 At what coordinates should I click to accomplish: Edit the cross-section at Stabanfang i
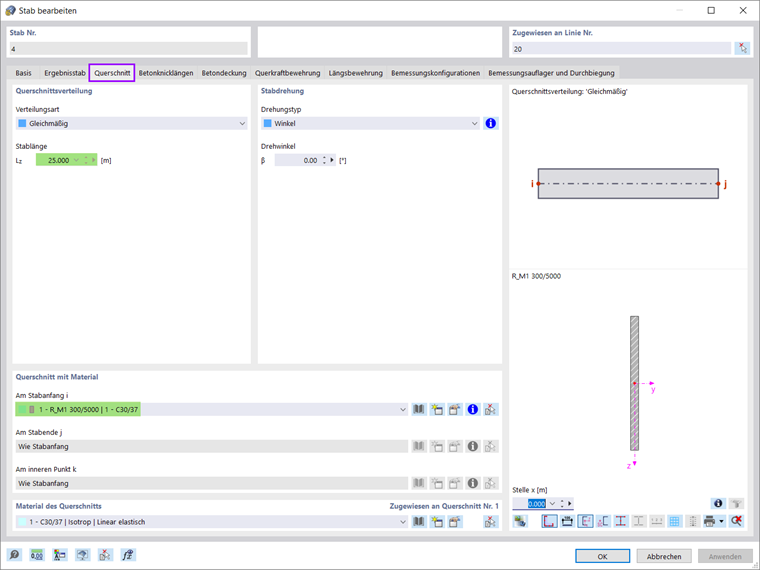click(x=455, y=410)
